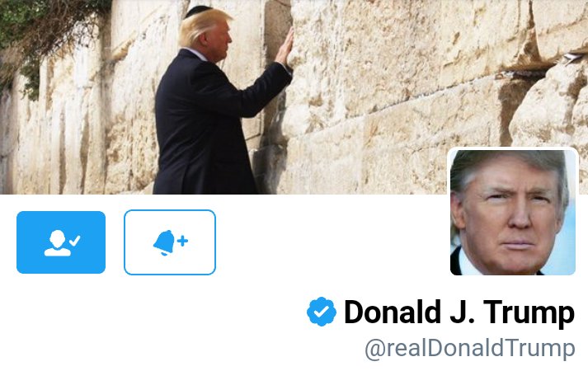The height and width of the screenshot is (385, 588).
Task: Click the black skullcap in banner photo
Action: point(198,12)
